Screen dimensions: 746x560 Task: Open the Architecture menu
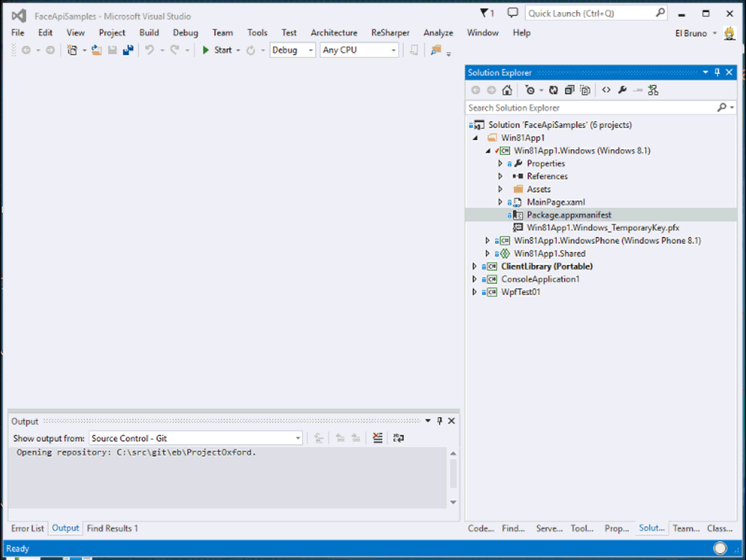pyautogui.click(x=334, y=32)
